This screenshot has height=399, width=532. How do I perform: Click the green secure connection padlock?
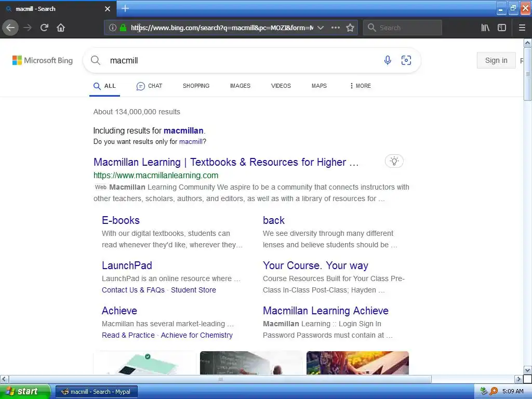tap(123, 28)
